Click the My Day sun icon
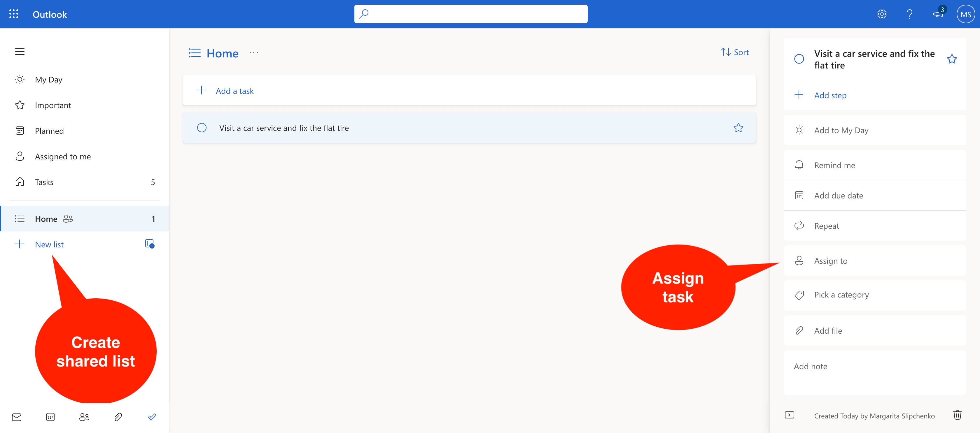980x433 pixels. 20,80
